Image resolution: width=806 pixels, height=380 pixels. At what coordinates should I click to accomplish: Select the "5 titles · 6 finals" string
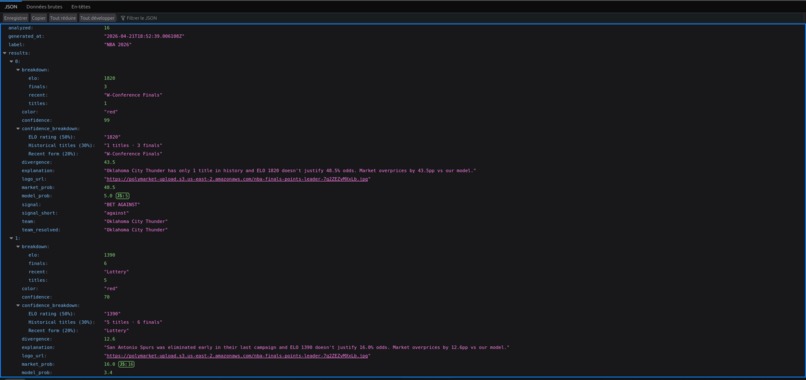point(133,322)
